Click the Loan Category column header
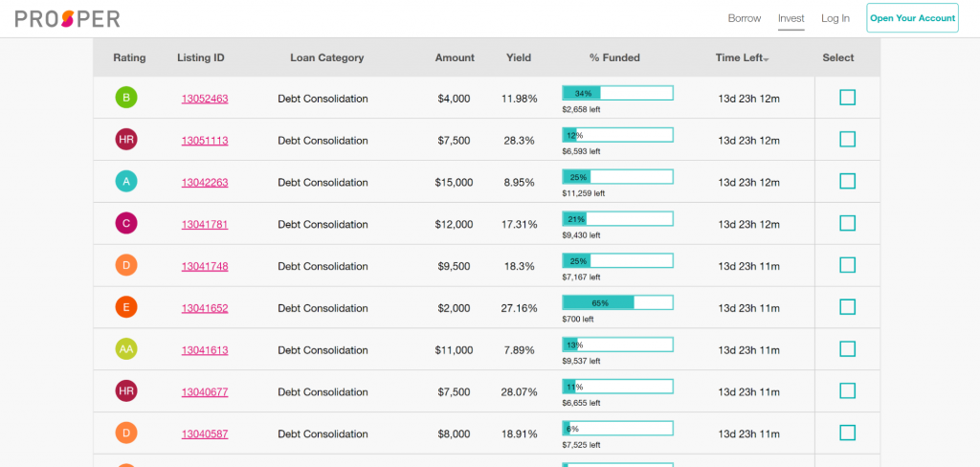Image resolution: width=980 pixels, height=467 pixels. coord(327,57)
